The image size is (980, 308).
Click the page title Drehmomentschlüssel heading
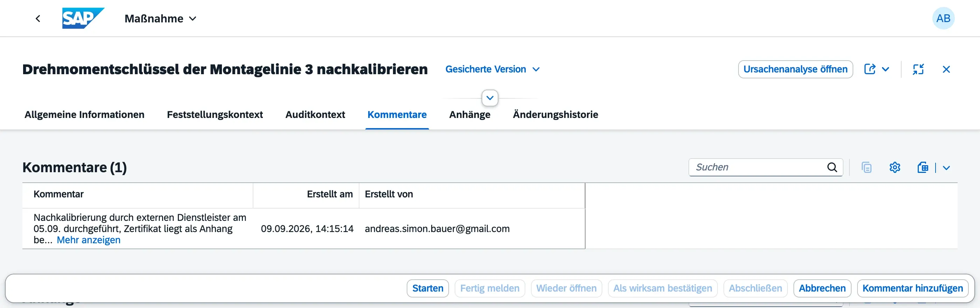tap(225, 69)
